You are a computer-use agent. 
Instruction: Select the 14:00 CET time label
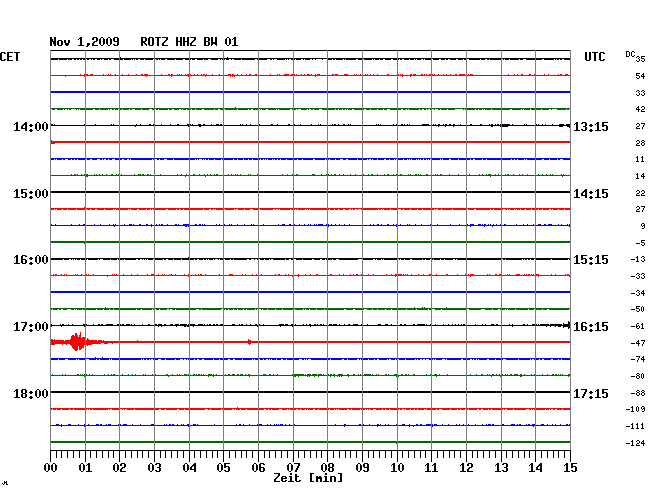(31, 126)
